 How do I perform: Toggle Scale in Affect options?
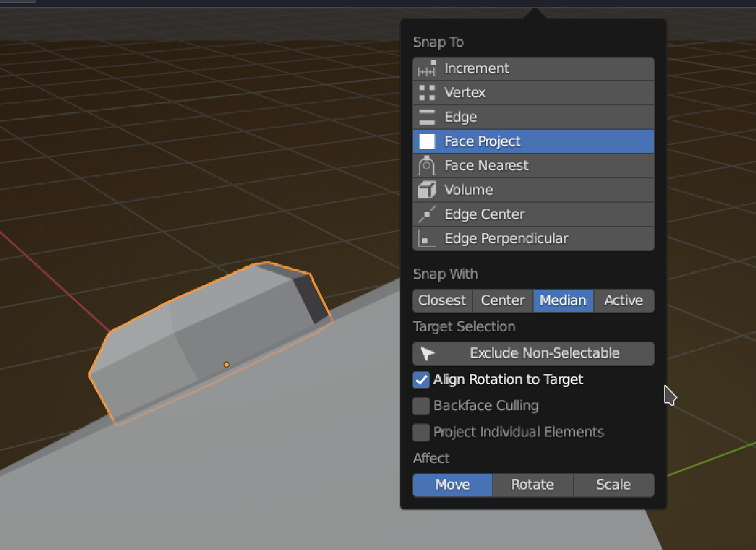(614, 485)
